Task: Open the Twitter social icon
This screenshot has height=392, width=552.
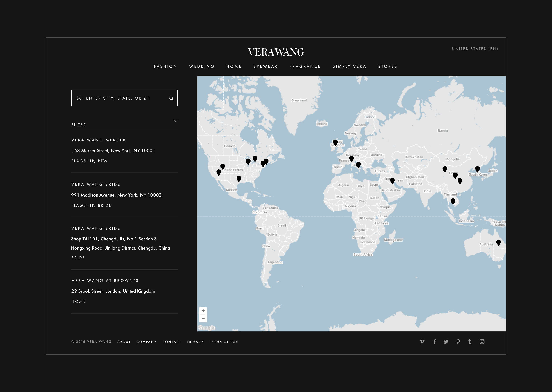Action: 446,341
